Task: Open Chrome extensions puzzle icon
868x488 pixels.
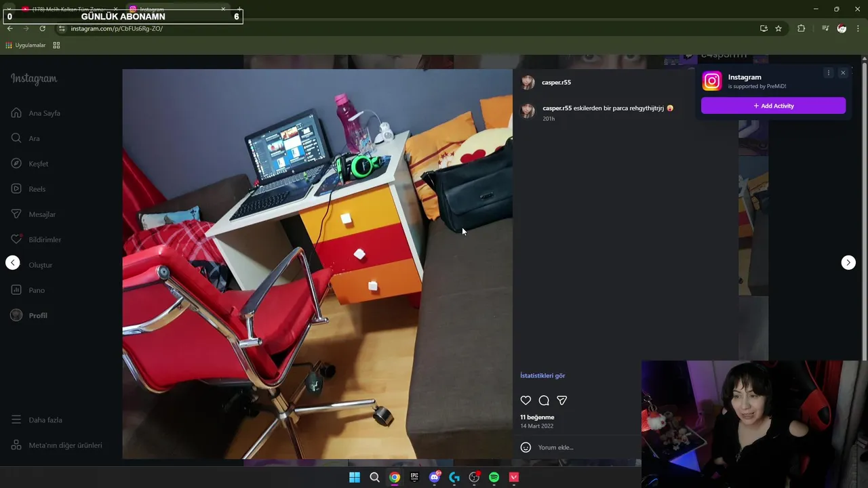Action: click(802, 28)
